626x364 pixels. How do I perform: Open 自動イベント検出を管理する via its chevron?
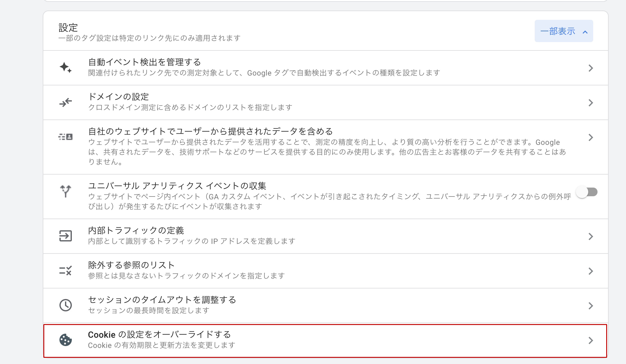pyautogui.click(x=591, y=68)
